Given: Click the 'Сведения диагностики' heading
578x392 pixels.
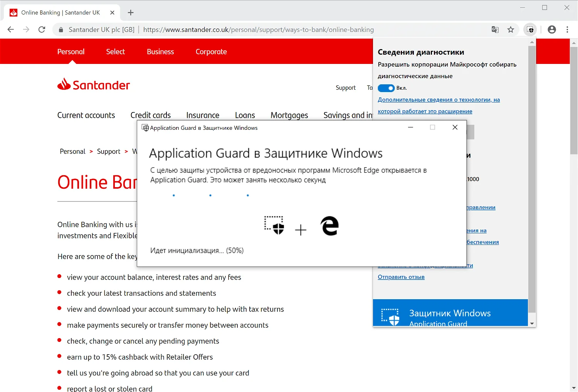Looking at the screenshot, I should tap(421, 52).
